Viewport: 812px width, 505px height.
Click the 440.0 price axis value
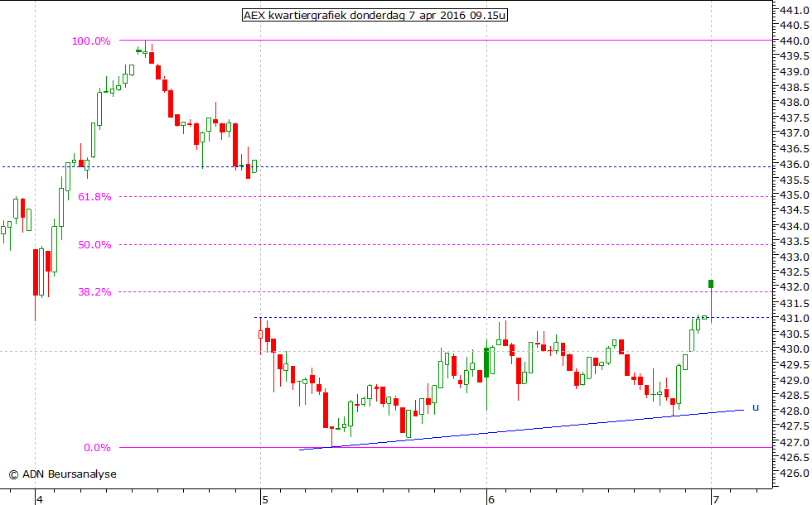[x=795, y=41]
